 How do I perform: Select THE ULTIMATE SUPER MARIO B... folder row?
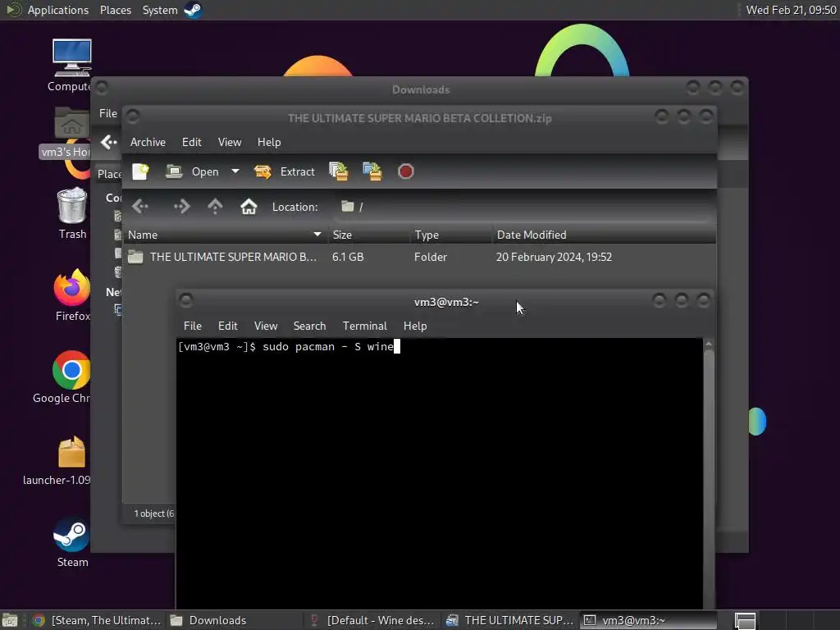point(419,257)
